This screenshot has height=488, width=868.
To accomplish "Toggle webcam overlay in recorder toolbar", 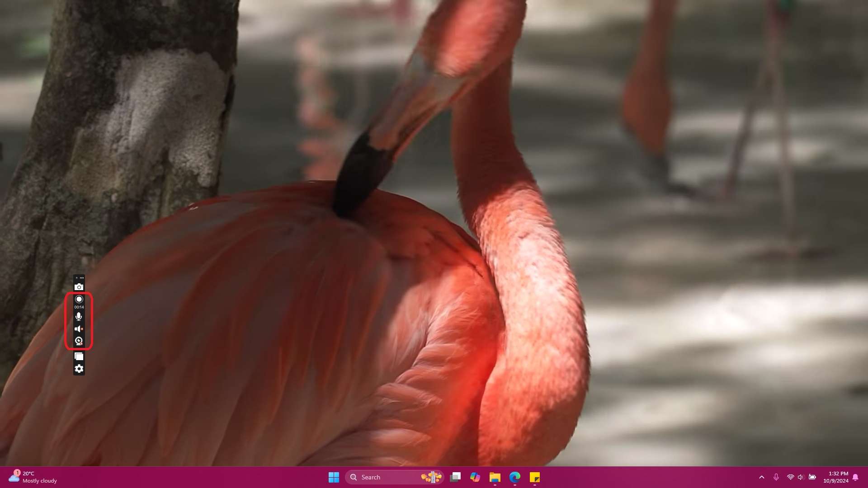I will pyautogui.click(x=79, y=340).
